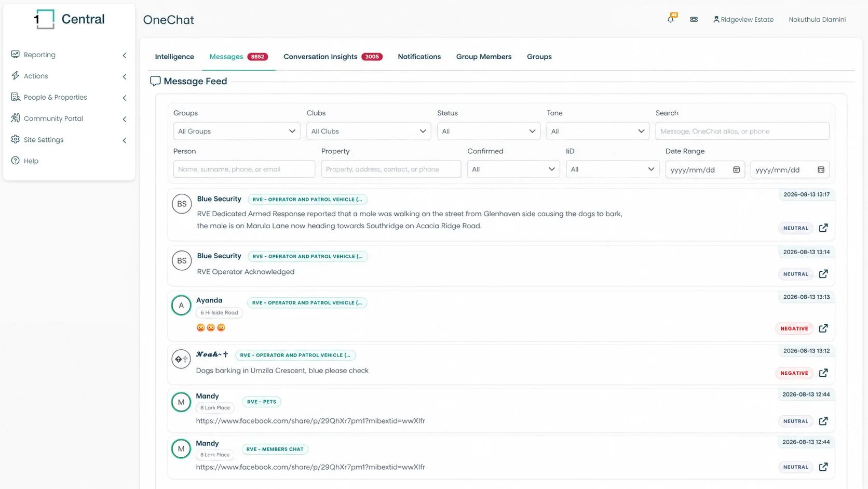Open the Dogs barking message externally
The image size is (868, 489).
click(823, 373)
